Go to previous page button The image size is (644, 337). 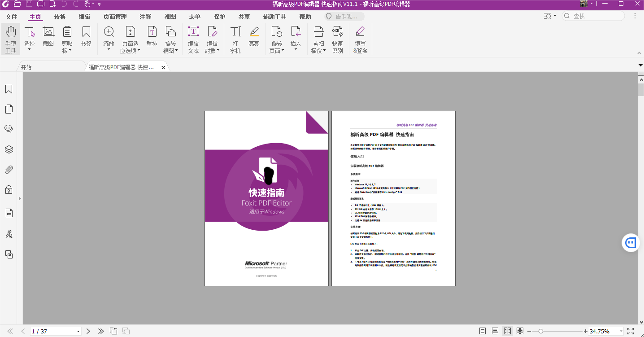(x=23, y=331)
